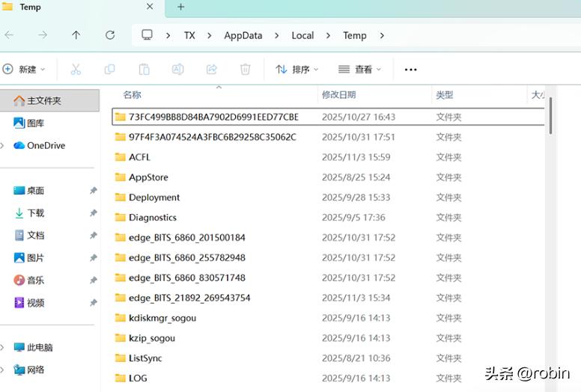Unpin 桌面 via its pin icon
The width and height of the screenshot is (581, 392).
tap(94, 190)
